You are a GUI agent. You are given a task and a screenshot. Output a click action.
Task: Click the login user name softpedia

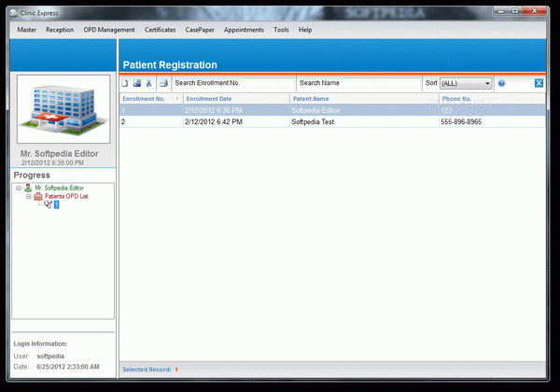coord(50,357)
